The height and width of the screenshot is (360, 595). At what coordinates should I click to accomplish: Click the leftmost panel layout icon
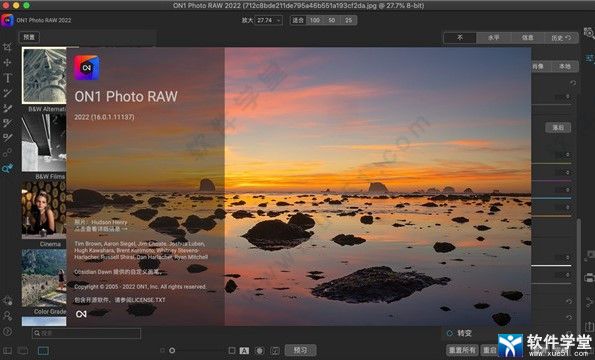pos(8,351)
